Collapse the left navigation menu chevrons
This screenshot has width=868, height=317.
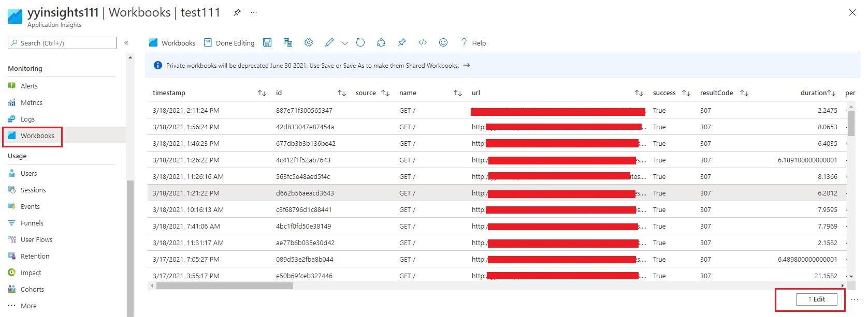click(x=126, y=43)
